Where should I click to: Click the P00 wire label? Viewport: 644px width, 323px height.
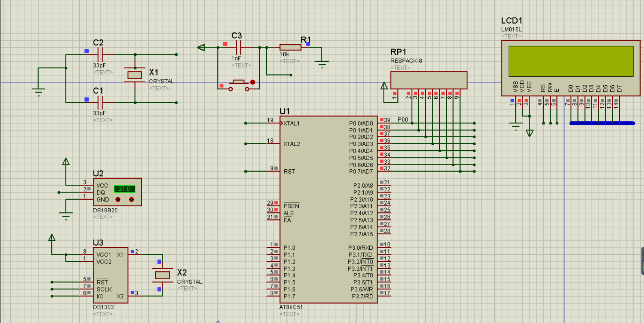403,120
